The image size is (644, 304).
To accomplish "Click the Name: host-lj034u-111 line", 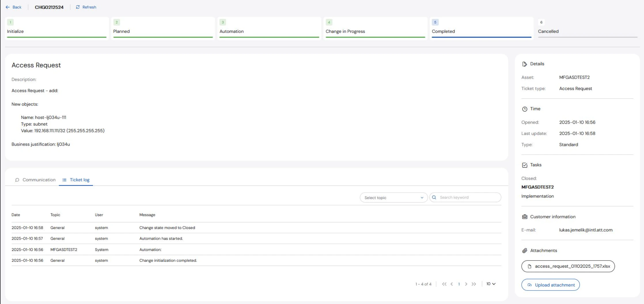I will tap(43, 118).
